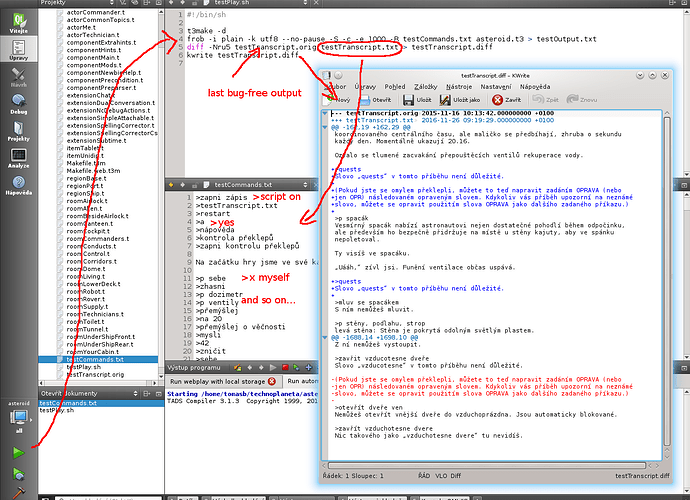
Task: Collapse the @@ -1688,14 hunk fold marker
Action: click(325, 338)
